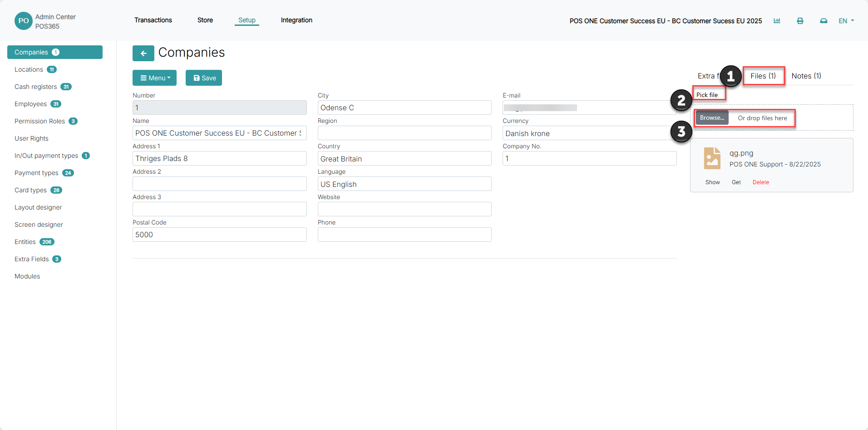This screenshot has width=868, height=430.
Task: Open the Integration top menu
Action: pos(296,20)
